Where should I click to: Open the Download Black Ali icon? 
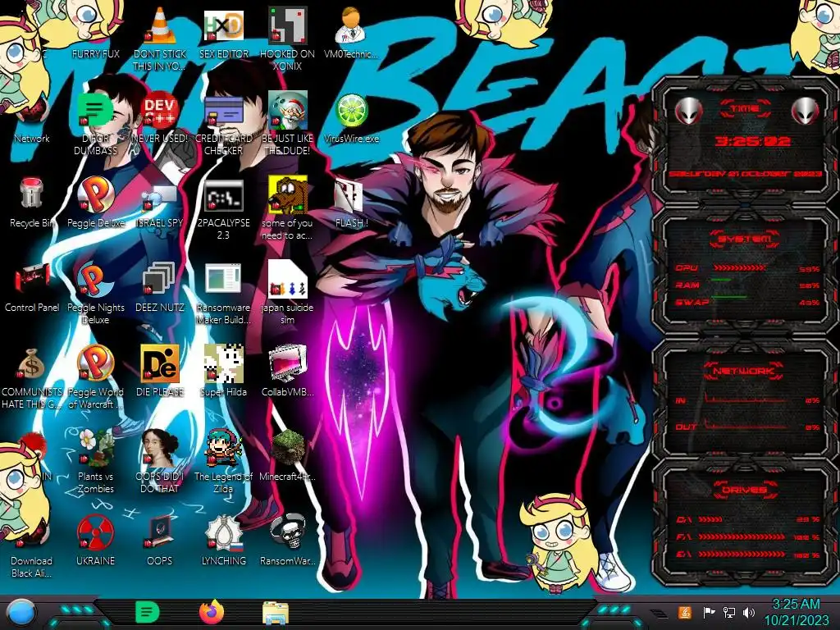click(32, 532)
